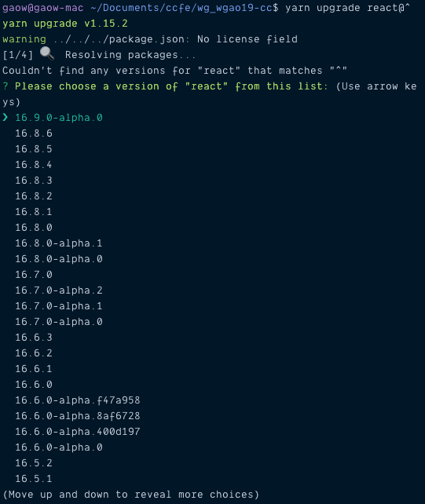Click the selection arrow cursor indicator

click(x=5, y=117)
